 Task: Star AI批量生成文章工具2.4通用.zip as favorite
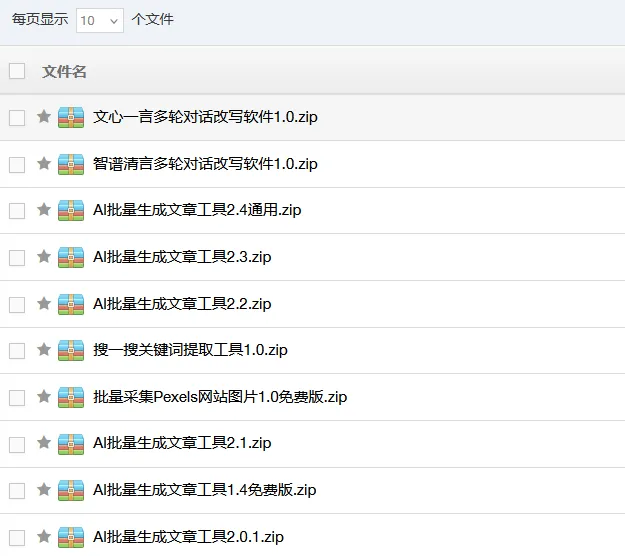point(44,209)
